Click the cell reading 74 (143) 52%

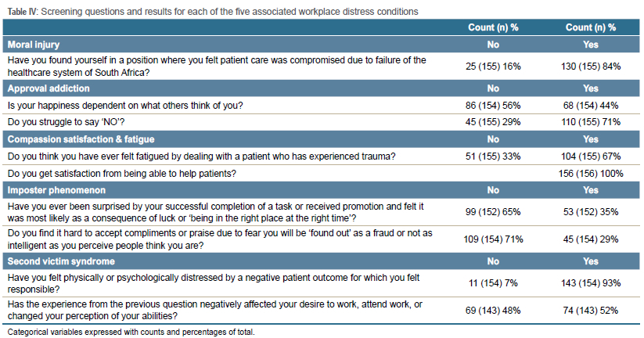pyautogui.click(x=591, y=311)
